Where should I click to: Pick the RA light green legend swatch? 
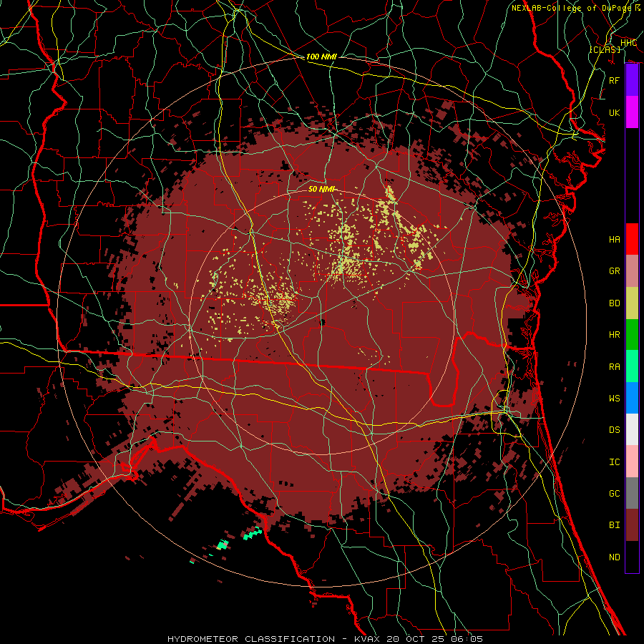click(x=632, y=366)
